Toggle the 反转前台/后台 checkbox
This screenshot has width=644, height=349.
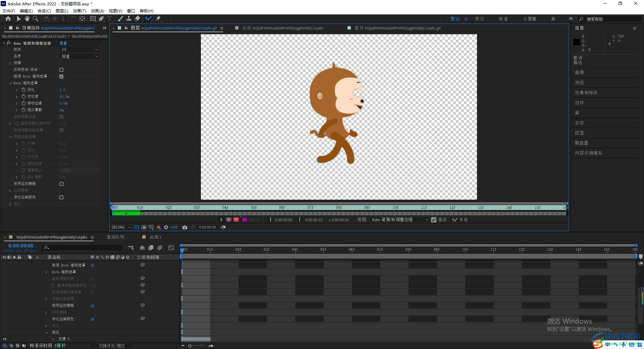pos(61,70)
